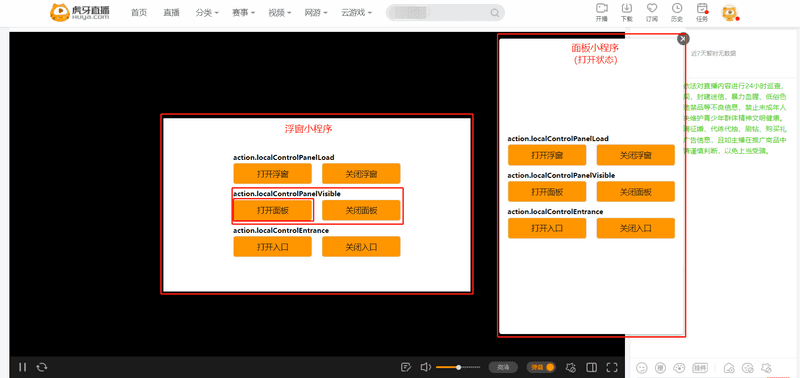Toggle the 弹幕 danmaku switch

point(542,367)
